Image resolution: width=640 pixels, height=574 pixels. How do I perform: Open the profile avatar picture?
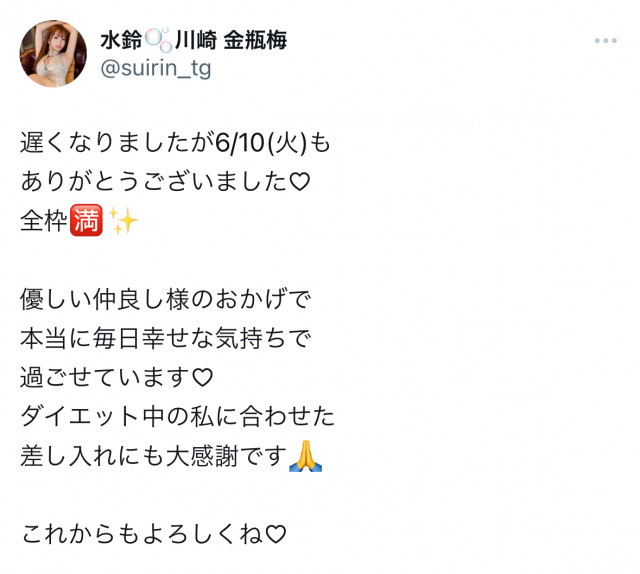[53, 53]
